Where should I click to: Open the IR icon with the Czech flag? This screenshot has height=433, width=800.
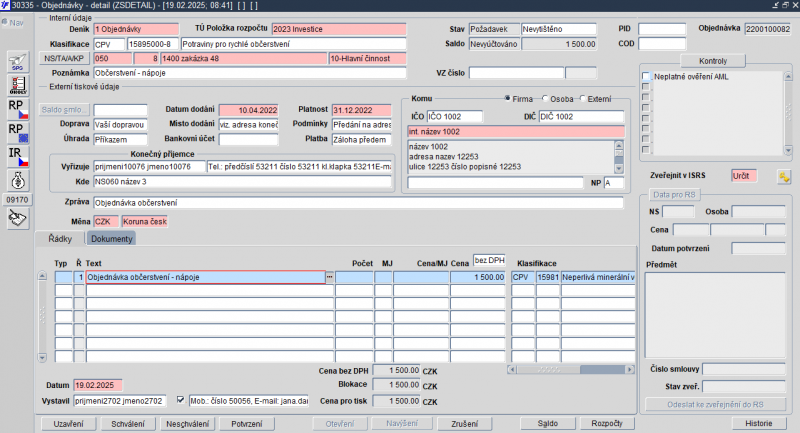click(x=18, y=157)
